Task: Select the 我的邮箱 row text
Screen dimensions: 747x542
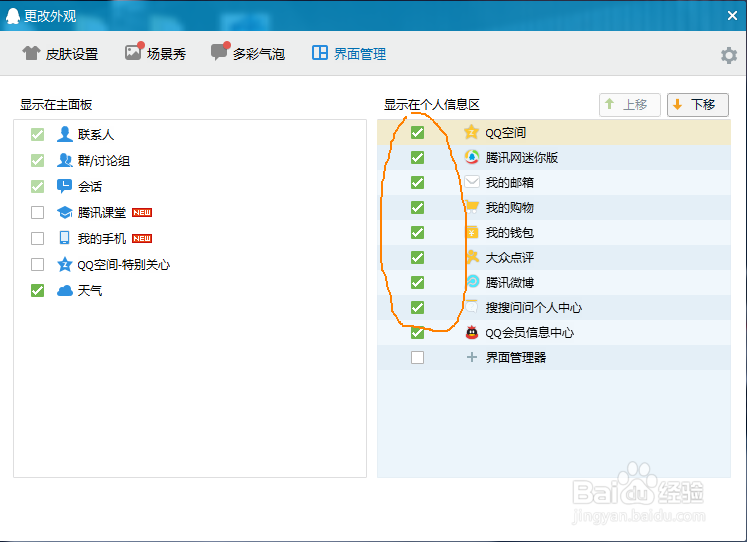Action: (510, 182)
